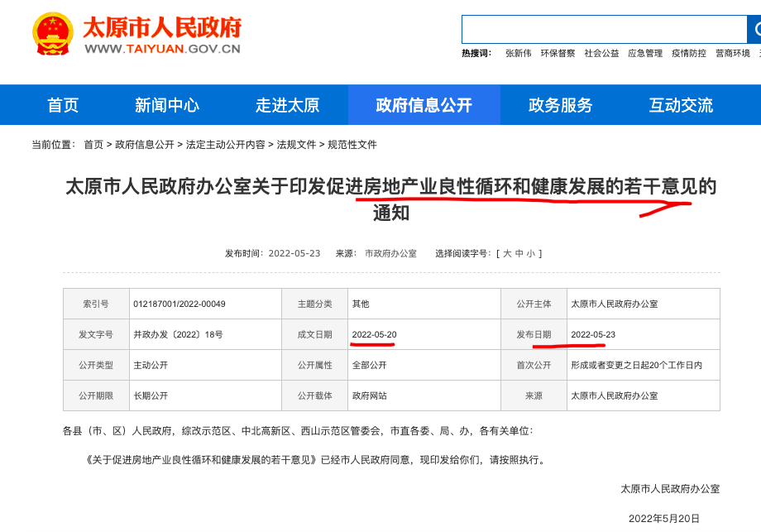Open the 疫情防控 hot search link
This screenshot has width=761, height=532.
pos(689,54)
